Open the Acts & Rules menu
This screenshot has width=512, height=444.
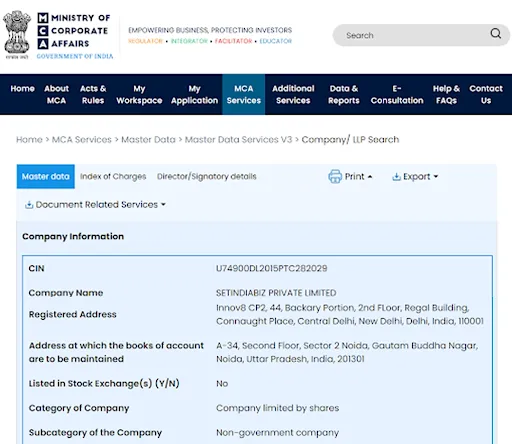tap(93, 94)
